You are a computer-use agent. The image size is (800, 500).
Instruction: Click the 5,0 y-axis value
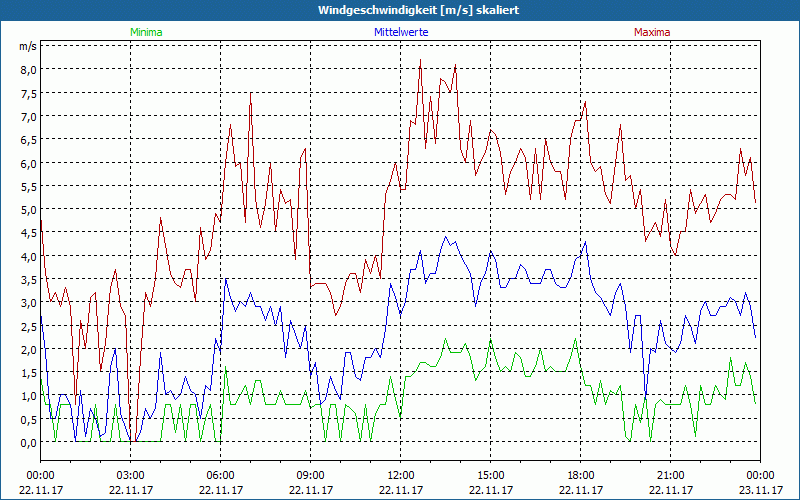29,210
